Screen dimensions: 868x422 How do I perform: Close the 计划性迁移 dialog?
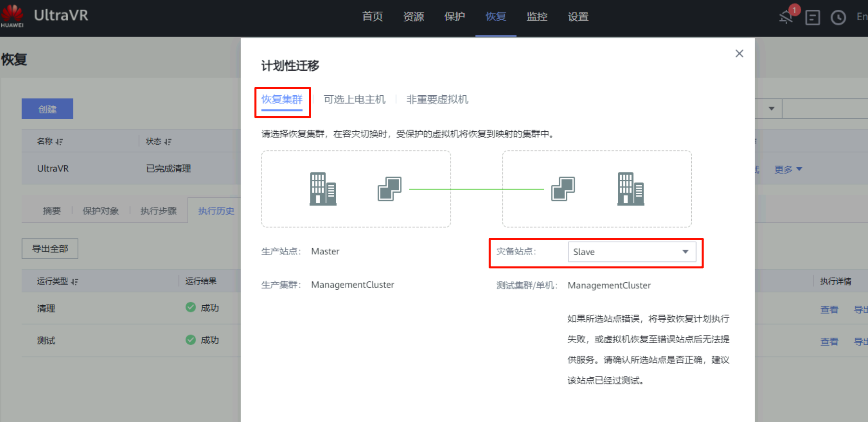click(739, 54)
